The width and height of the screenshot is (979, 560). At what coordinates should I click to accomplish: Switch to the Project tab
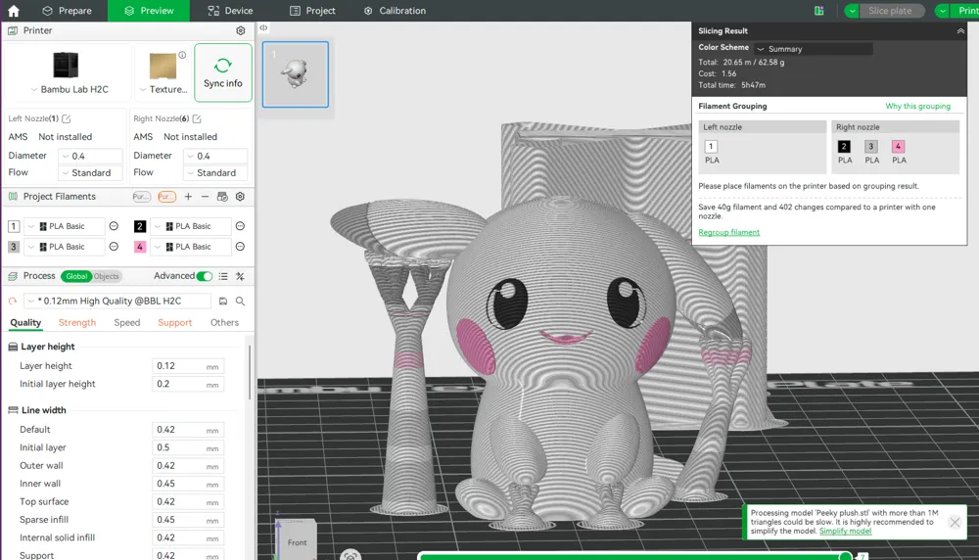point(313,11)
